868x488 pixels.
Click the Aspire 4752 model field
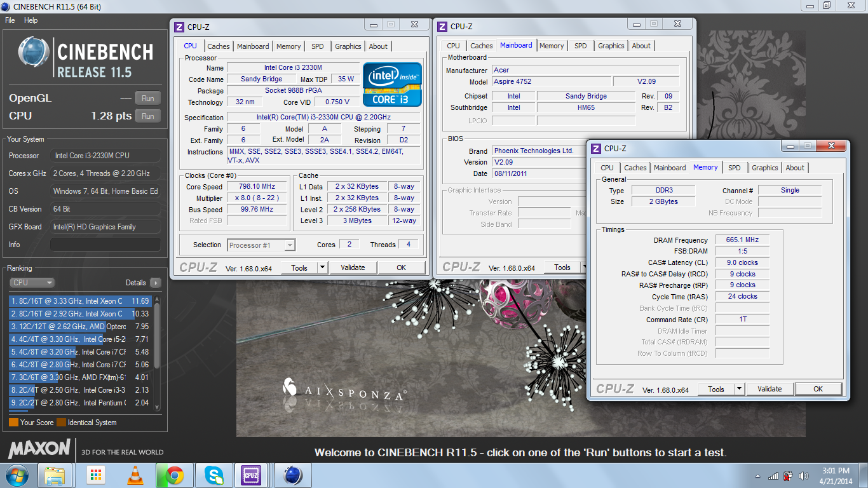click(x=552, y=82)
